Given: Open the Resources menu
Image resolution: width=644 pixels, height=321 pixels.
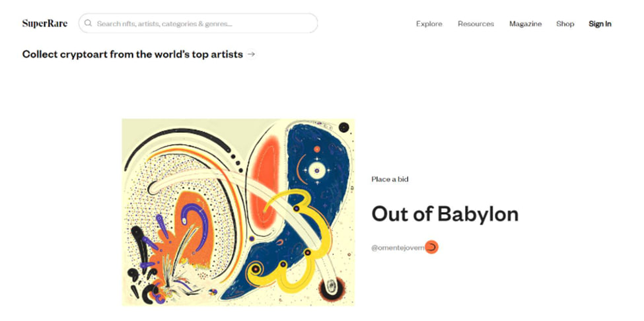Looking at the screenshot, I should (476, 24).
